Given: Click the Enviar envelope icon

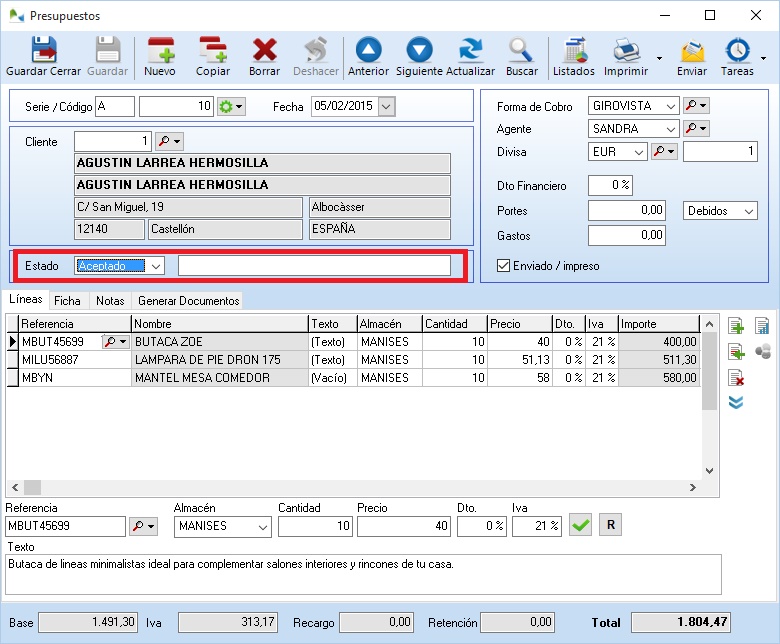Looking at the screenshot, I should [x=692, y=56].
